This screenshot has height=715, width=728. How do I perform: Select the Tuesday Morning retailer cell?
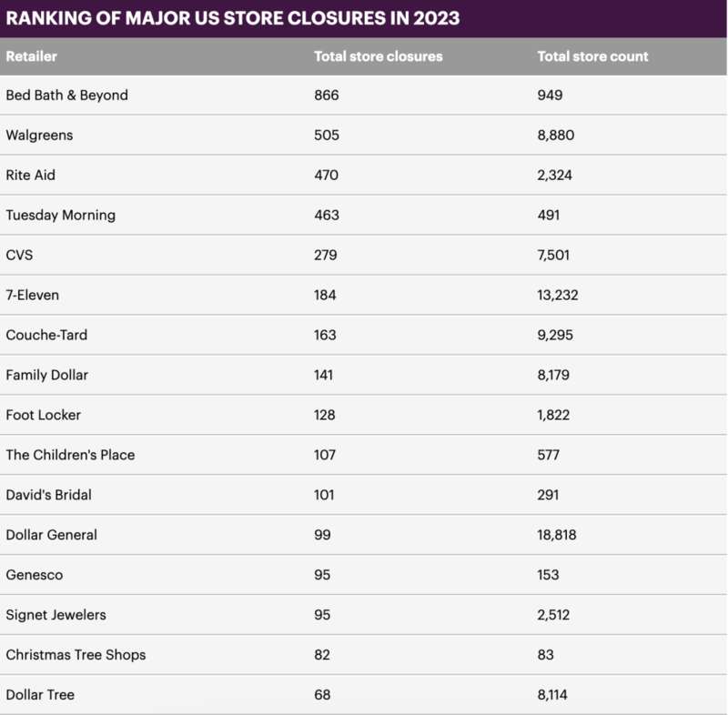pos(60,216)
